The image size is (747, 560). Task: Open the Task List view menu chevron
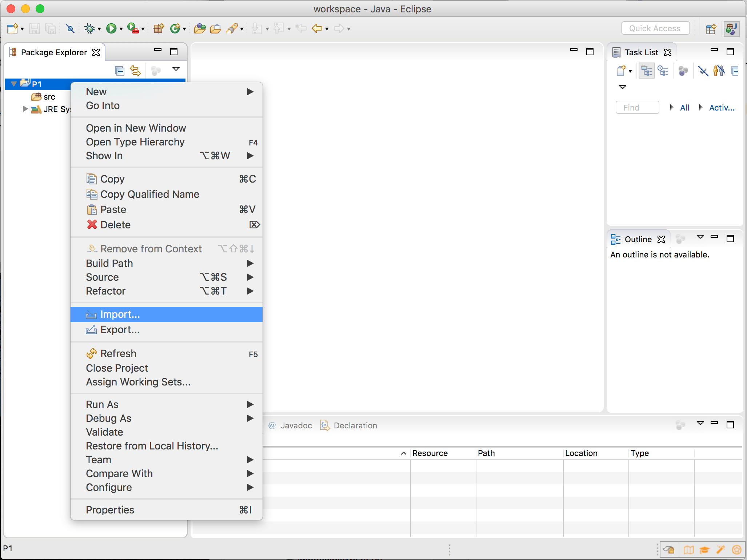(623, 87)
